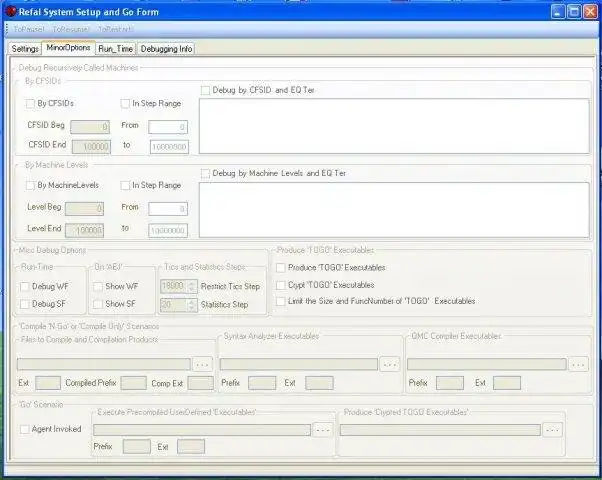Click the Compiled Prefix field

(134, 383)
